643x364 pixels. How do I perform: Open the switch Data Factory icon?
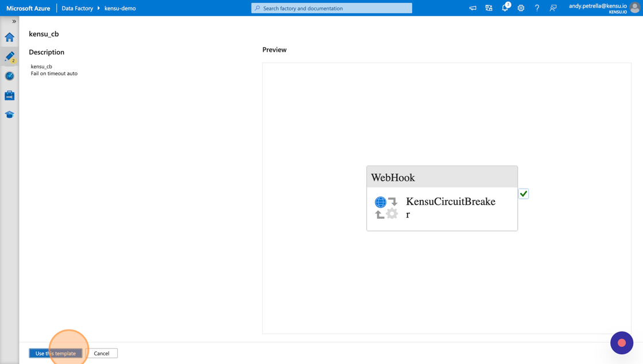pos(489,8)
